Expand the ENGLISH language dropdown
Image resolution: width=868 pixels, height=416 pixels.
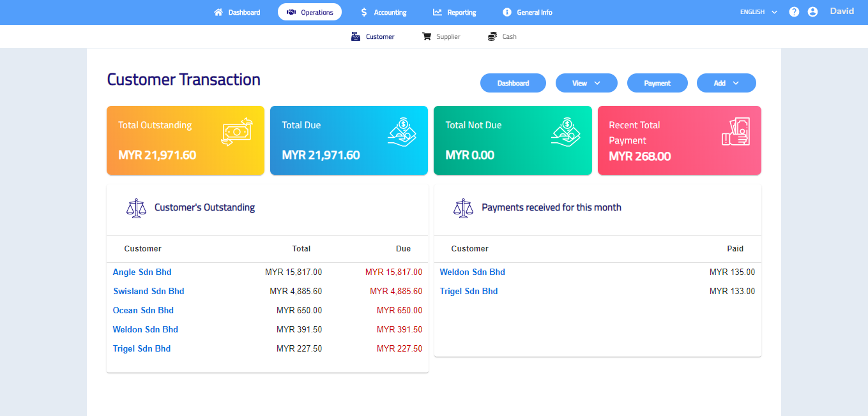tap(758, 12)
